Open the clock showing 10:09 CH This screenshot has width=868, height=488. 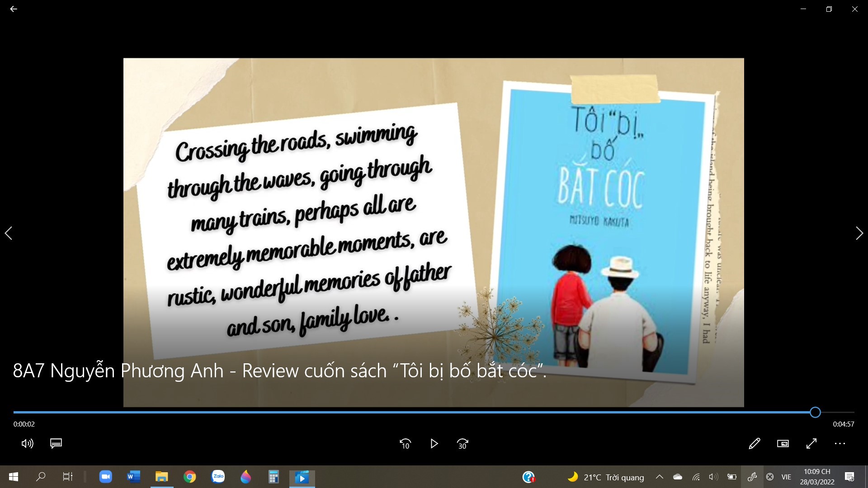(817, 477)
